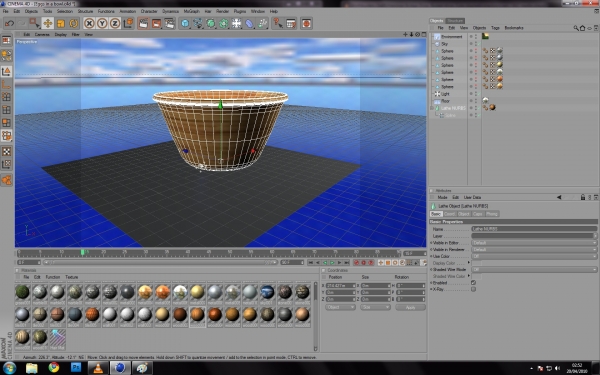This screenshot has width=600, height=375.
Task: Activate the Axis mode icon in left sidebar
Action: pos(7,84)
